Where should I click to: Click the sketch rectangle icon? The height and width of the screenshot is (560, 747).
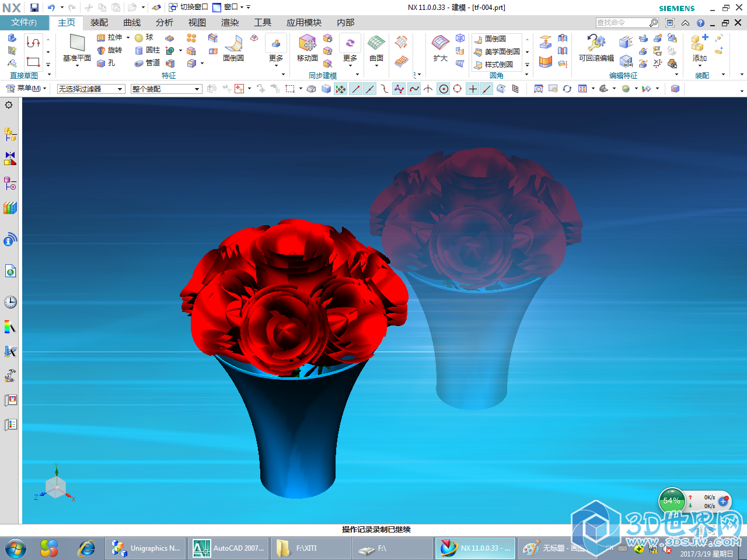coord(33,62)
